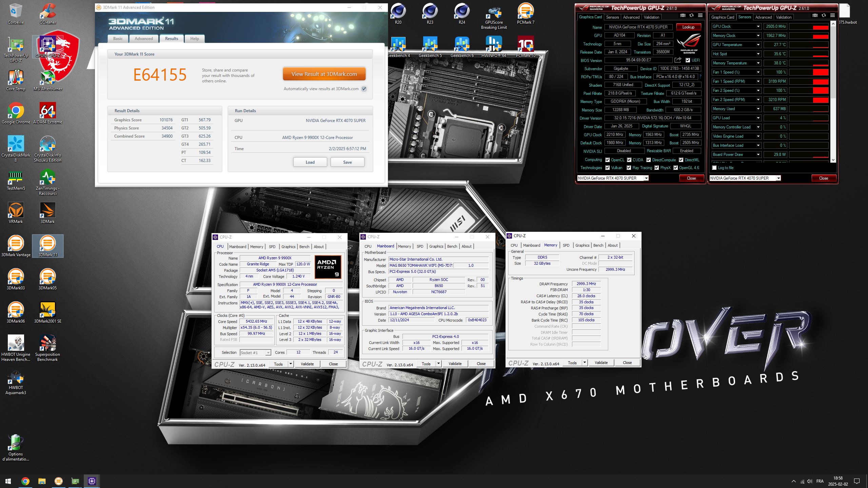Viewport: 868px width, 488px height.
Task: Launch PCMark 10 desktop icon
Action: (x=526, y=47)
